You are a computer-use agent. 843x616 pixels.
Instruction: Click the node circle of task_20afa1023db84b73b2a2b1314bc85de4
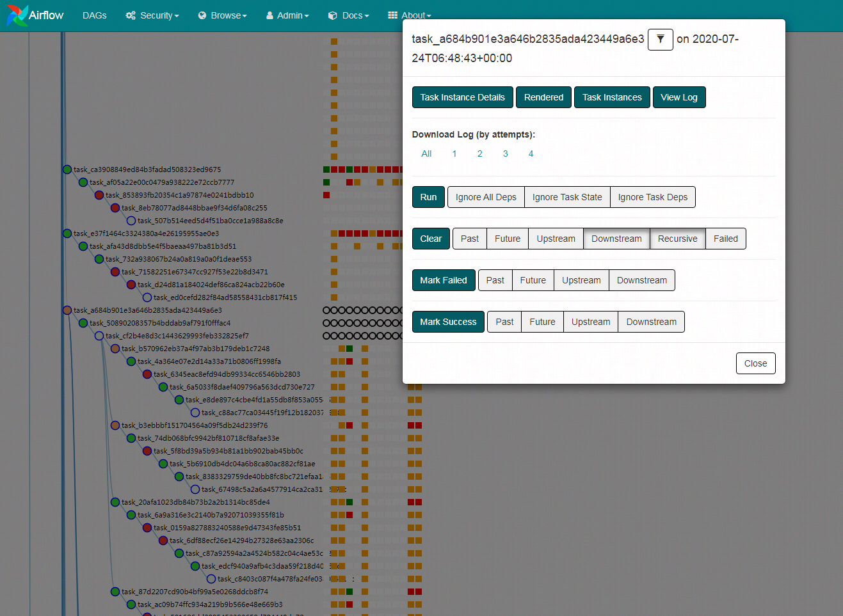tap(115, 502)
